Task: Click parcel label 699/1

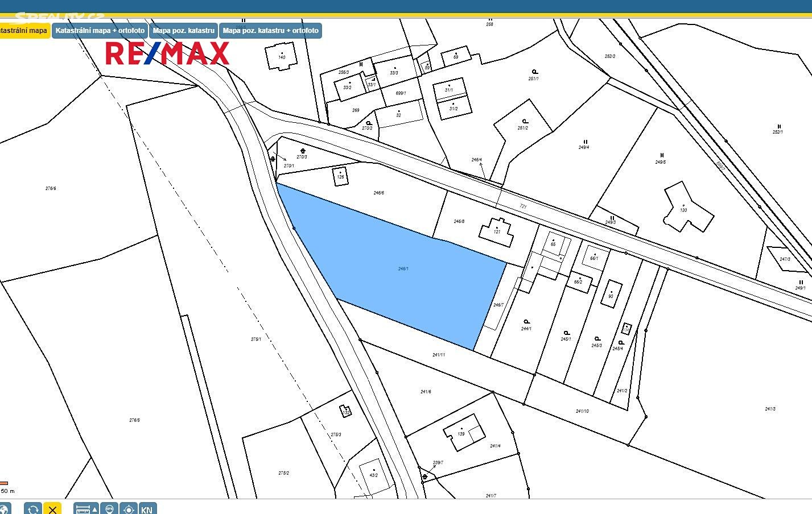Action: 401,93
